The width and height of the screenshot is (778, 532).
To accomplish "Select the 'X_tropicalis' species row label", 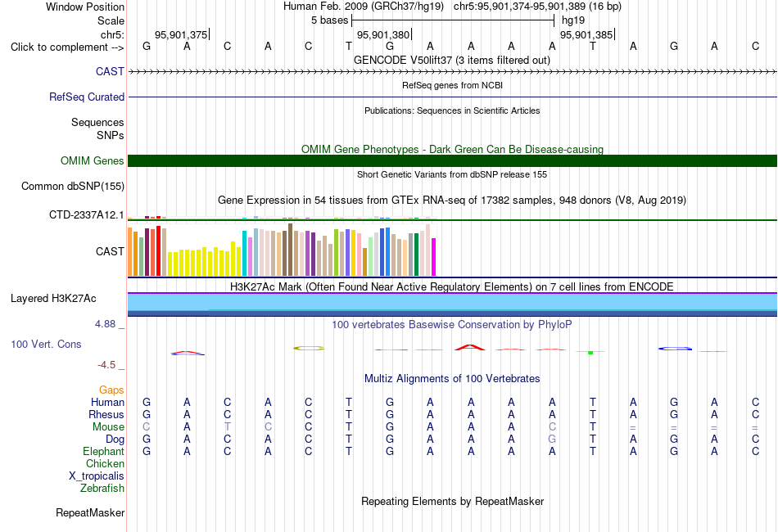I will (97, 476).
